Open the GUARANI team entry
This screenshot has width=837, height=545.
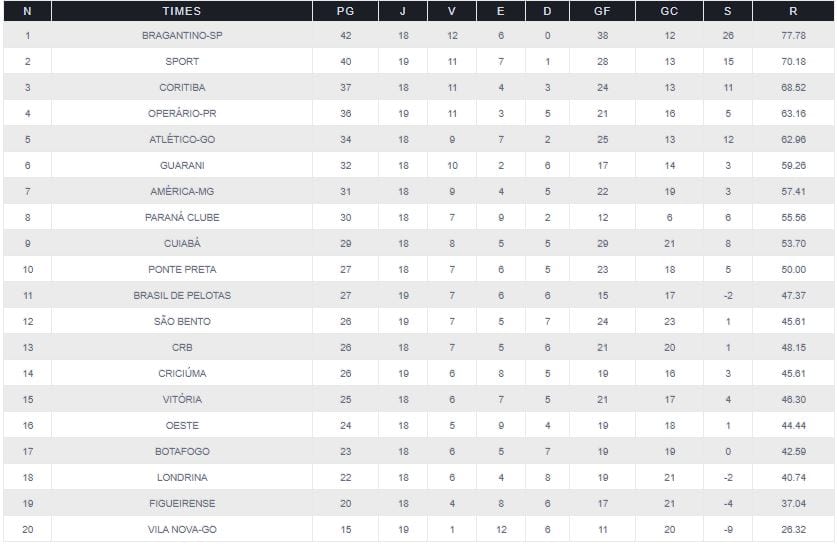181,165
